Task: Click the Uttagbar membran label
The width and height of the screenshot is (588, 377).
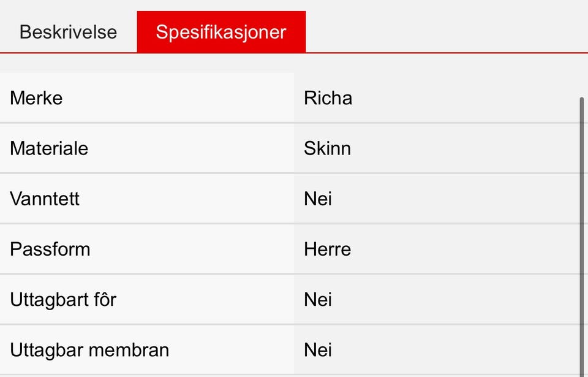Action: (x=89, y=349)
